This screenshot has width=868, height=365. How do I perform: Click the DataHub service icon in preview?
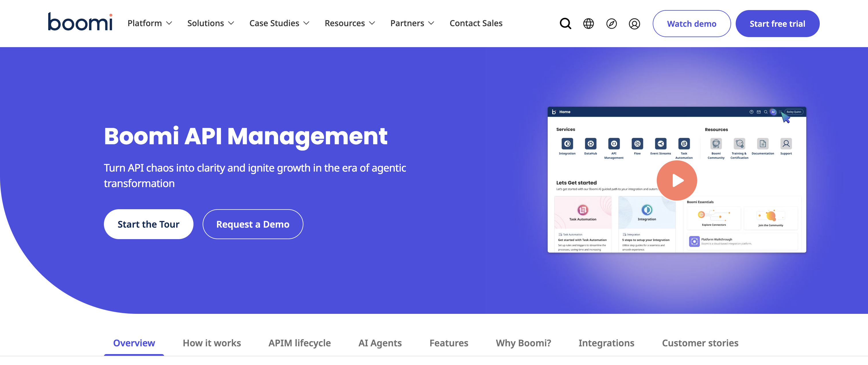(590, 144)
